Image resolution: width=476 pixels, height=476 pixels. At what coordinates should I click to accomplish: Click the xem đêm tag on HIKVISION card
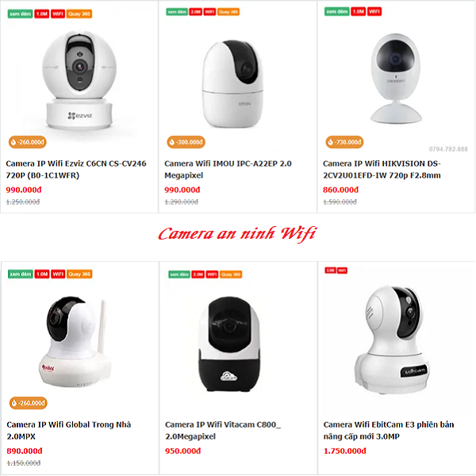(336, 12)
